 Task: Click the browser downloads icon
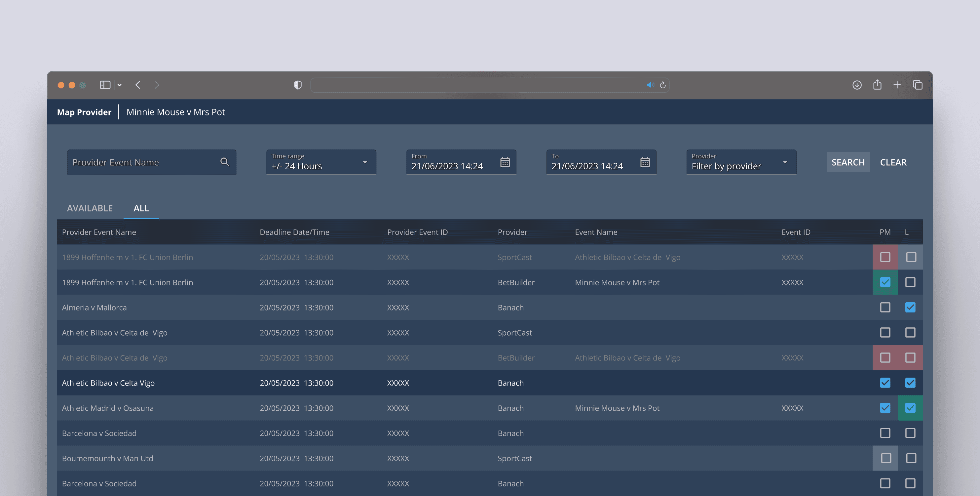857,85
